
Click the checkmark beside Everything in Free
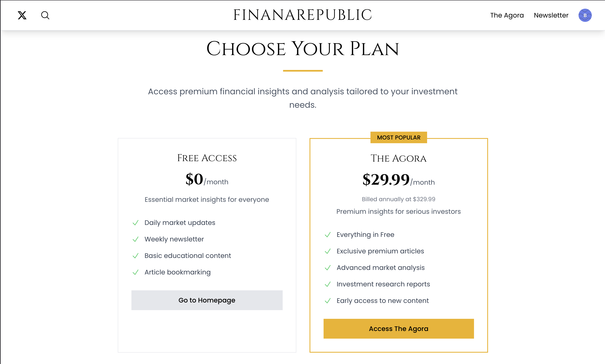[x=328, y=235]
